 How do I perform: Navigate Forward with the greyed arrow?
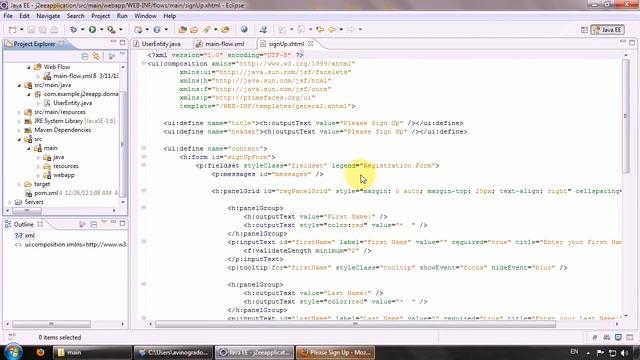tap(351, 29)
